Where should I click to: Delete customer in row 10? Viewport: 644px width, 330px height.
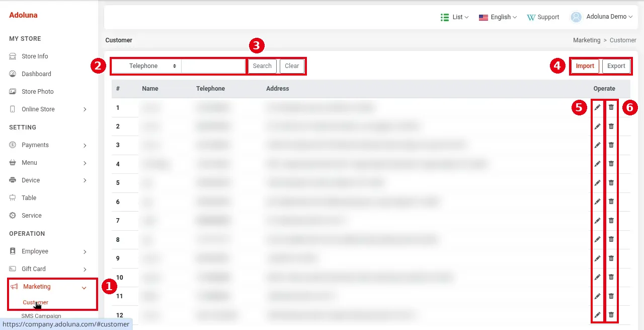click(x=611, y=277)
